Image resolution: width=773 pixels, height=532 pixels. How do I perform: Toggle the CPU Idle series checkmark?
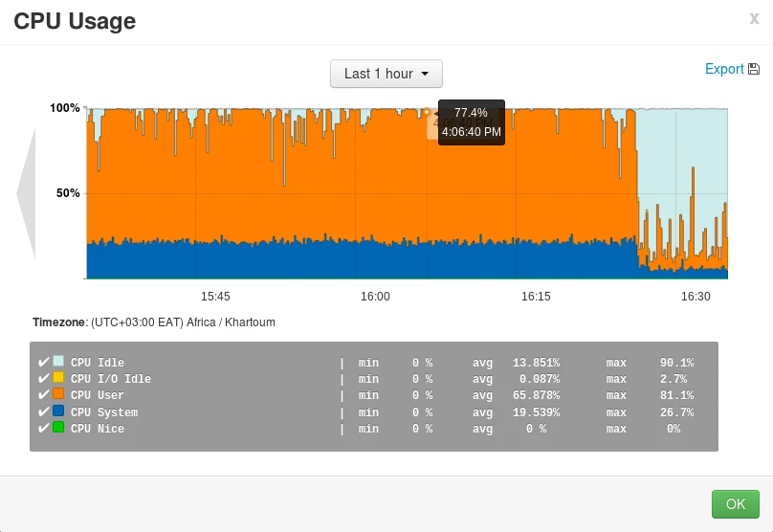pyautogui.click(x=43, y=363)
